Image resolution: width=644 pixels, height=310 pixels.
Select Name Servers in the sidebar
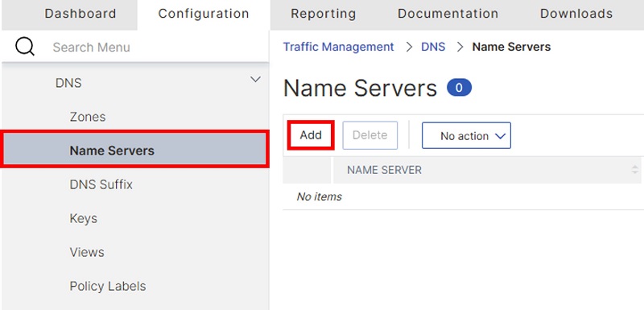pos(134,151)
